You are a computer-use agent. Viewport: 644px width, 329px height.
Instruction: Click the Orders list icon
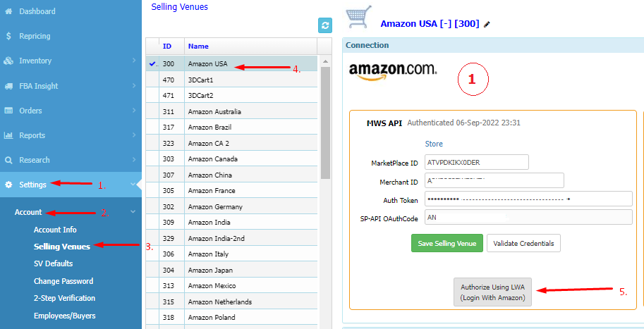coord(8,111)
